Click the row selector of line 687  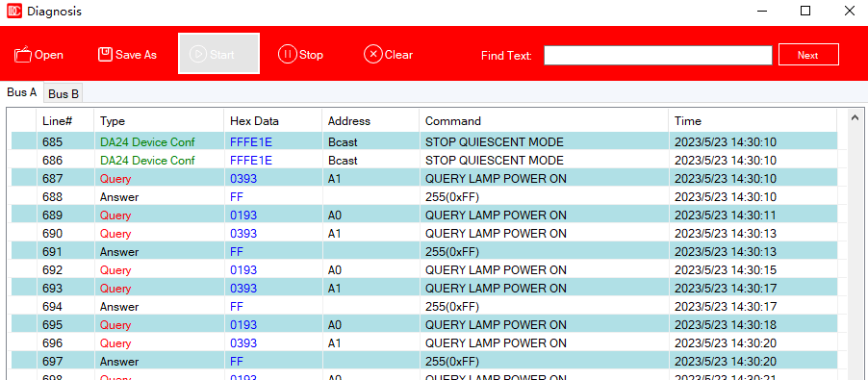click(x=23, y=179)
